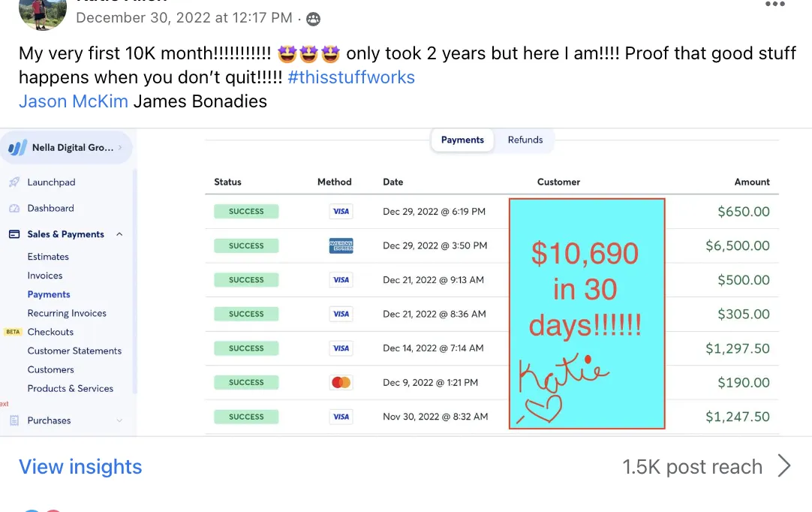Open the Nella Digital Group business switcher
The width and height of the screenshot is (812, 512).
coord(66,148)
